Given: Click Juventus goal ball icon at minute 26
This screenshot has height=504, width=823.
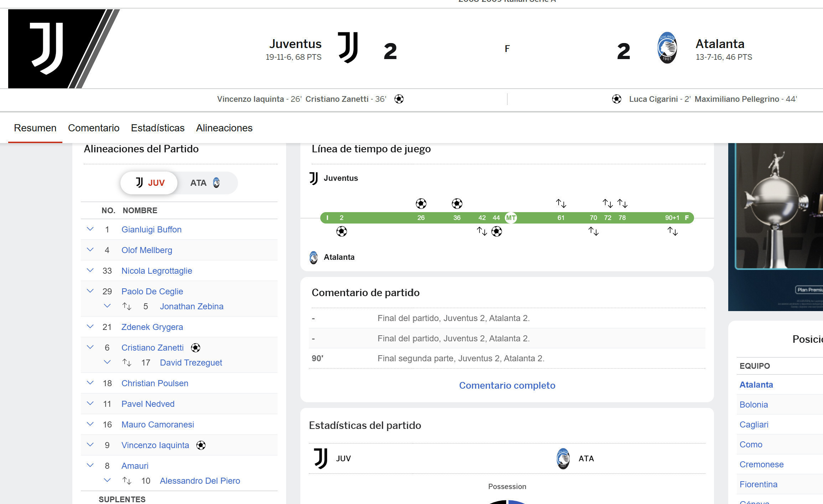Looking at the screenshot, I should pos(421,204).
